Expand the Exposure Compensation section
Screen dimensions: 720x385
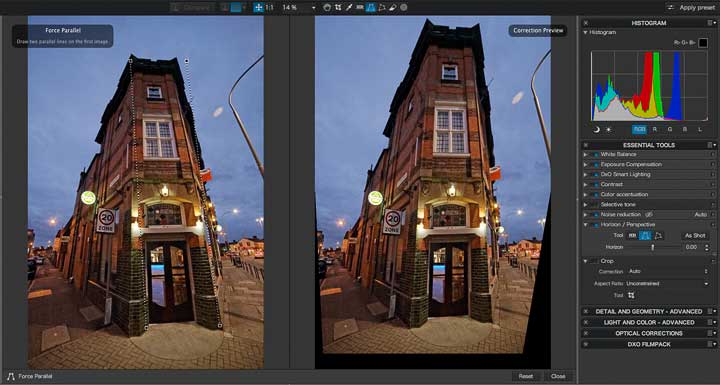(585, 164)
